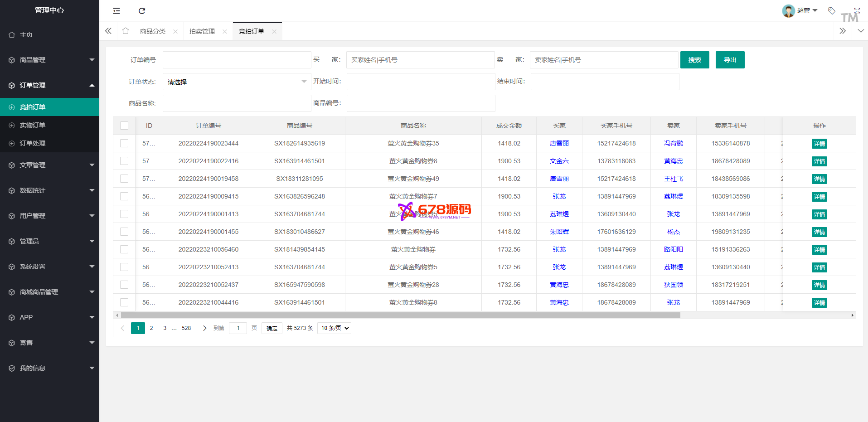Open 实物订单 in the sidebar

click(33, 125)
